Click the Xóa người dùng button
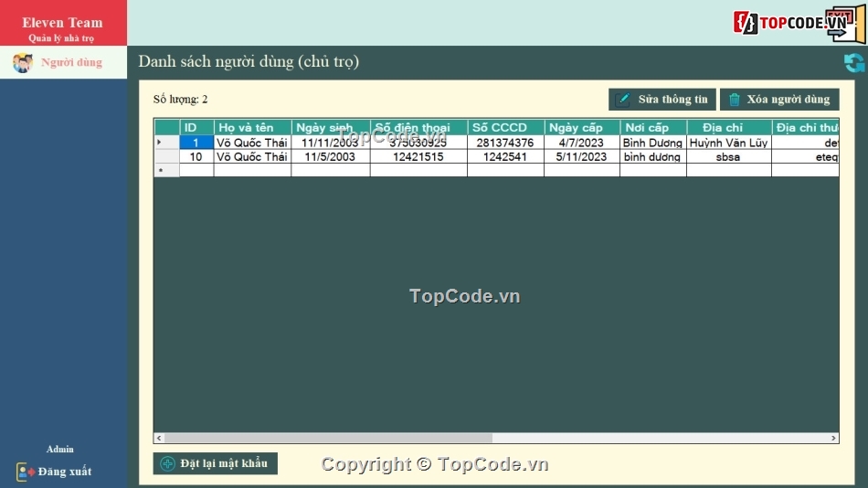 [x=779, y=99]
